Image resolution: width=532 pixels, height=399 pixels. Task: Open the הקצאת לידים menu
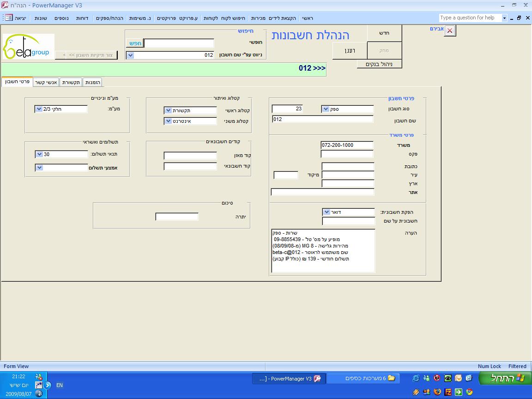pyautogui.click(x=282, y=18)
